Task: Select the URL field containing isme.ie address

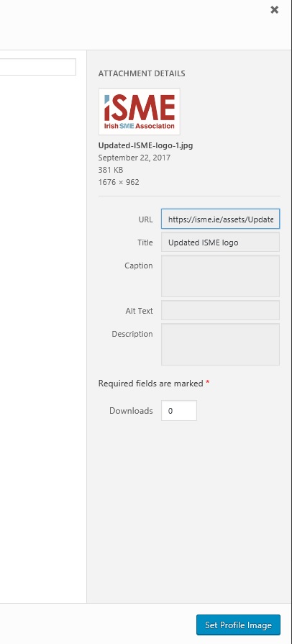Action: pos(221,219)
